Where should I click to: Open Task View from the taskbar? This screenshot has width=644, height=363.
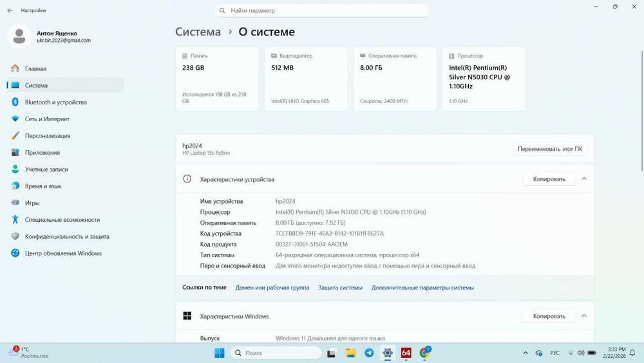click(x=332, y=353)
